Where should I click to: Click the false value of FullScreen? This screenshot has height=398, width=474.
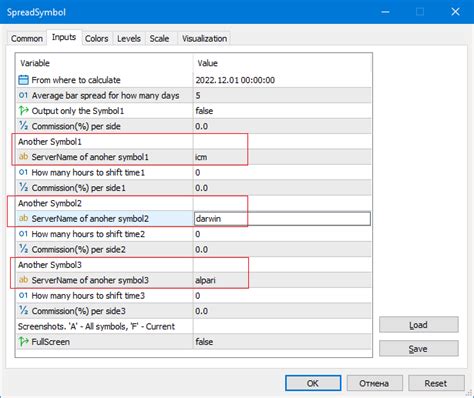204,342
